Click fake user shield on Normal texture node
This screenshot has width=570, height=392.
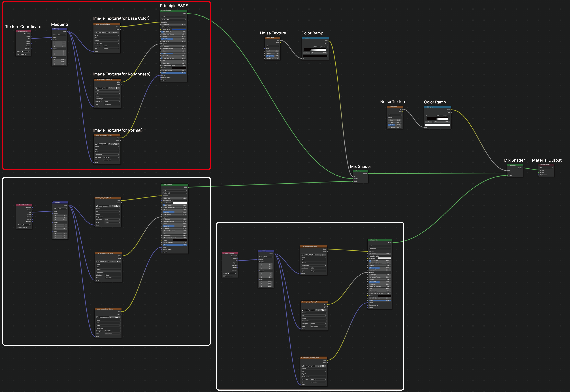pyautogui.click(x=112, y=144)
